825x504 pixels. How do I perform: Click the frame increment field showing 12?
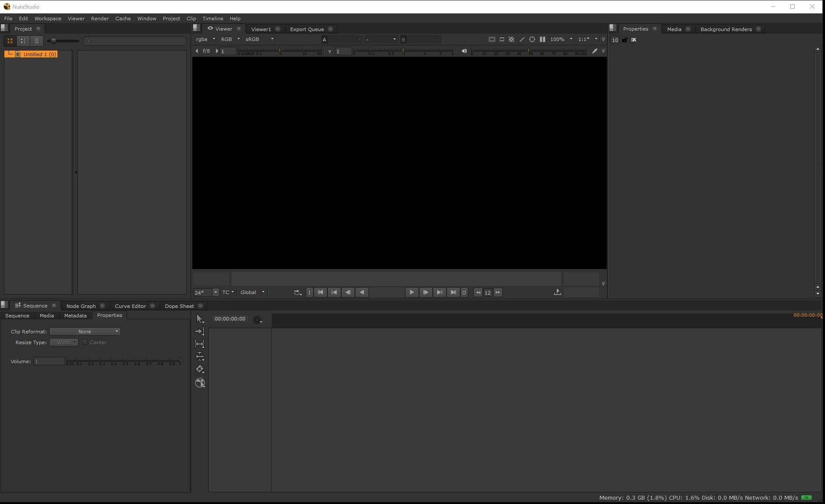tap(488, 292)
